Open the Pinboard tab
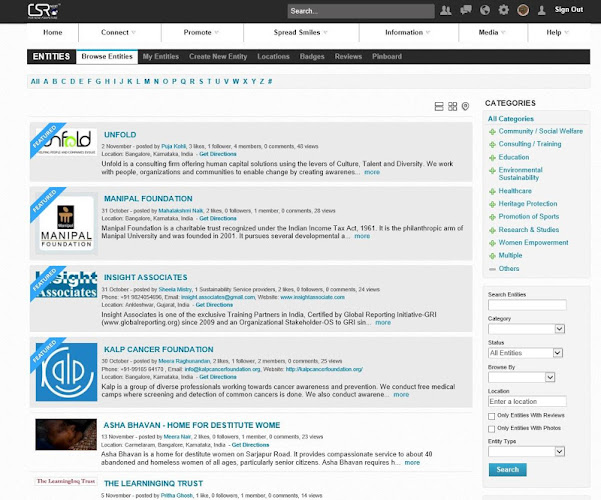This screenshot has height=500, width=601. [x=387, y=57]
